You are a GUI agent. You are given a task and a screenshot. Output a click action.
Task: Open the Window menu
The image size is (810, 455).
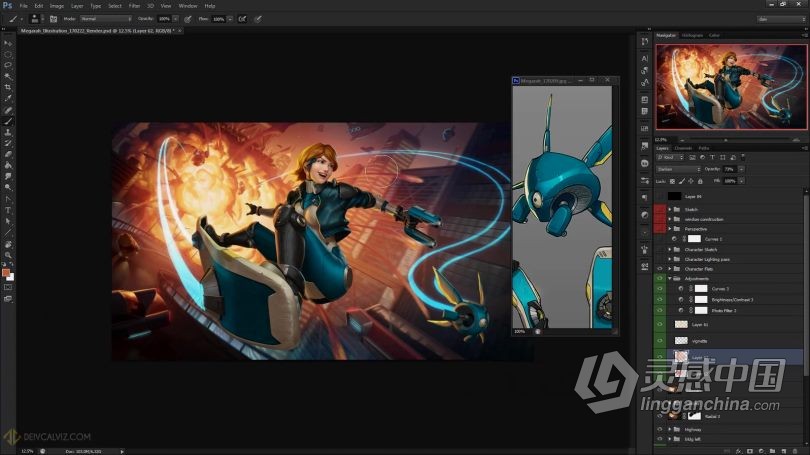(188, 6)
